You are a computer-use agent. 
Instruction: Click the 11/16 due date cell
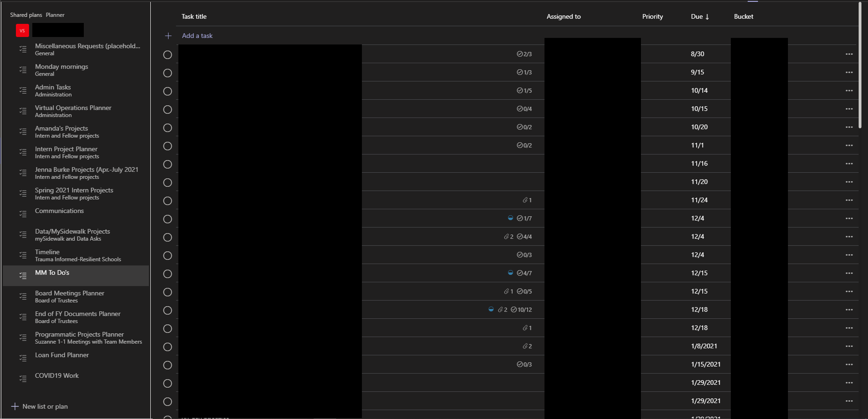(x=699, y=164)
